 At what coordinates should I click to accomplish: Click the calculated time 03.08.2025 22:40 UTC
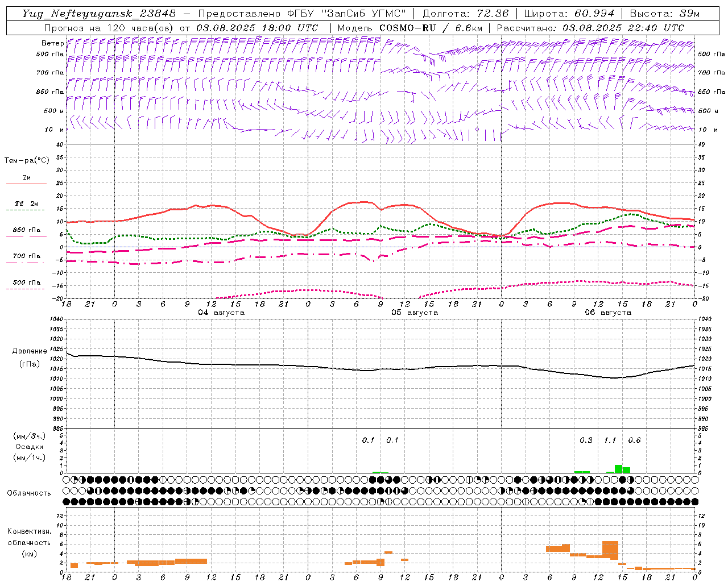coord(623,28)
